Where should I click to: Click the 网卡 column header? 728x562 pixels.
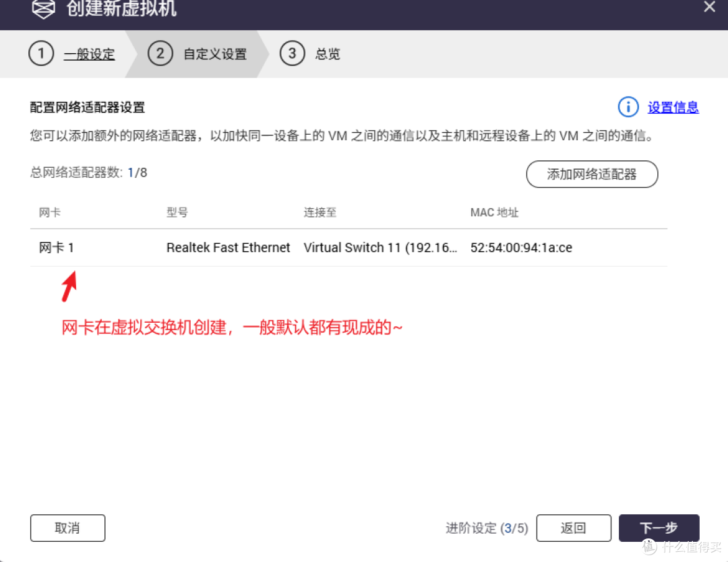(x=50, y=212)
